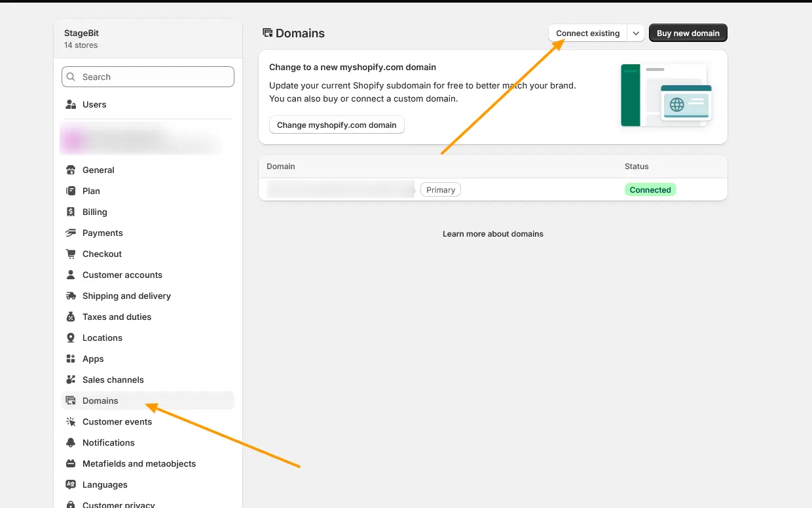Select Payments in sidebar
812x508 pixels.
point(148,233)
